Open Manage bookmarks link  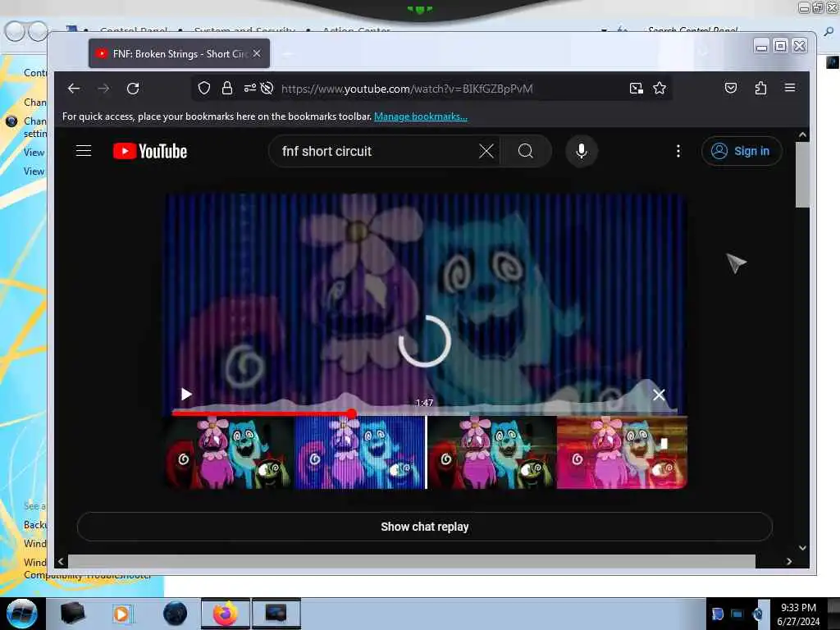pyautogui.click(x=421, y=116)
